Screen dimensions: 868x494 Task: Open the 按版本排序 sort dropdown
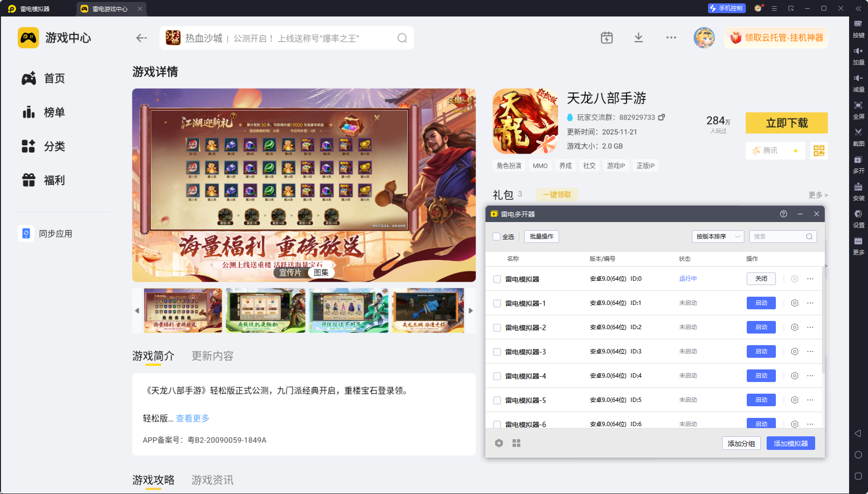pyautogui.click(x=718, y=236)
